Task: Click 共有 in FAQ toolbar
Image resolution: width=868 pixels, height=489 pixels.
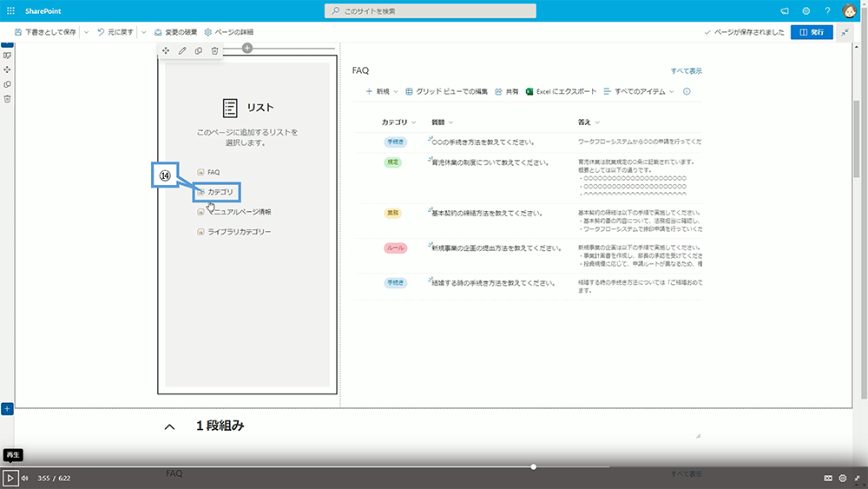Action: [507, 91]
